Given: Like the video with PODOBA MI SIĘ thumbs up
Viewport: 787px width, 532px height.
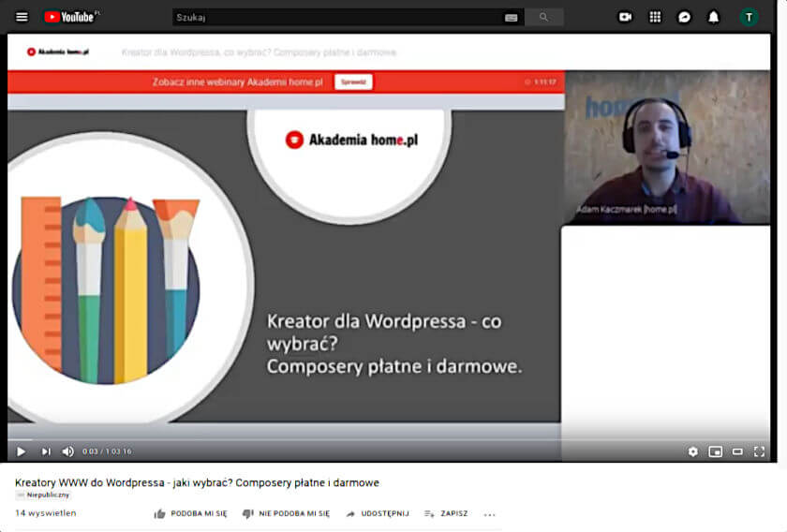Looking at the screenshot, I should (x=191, y=513).
